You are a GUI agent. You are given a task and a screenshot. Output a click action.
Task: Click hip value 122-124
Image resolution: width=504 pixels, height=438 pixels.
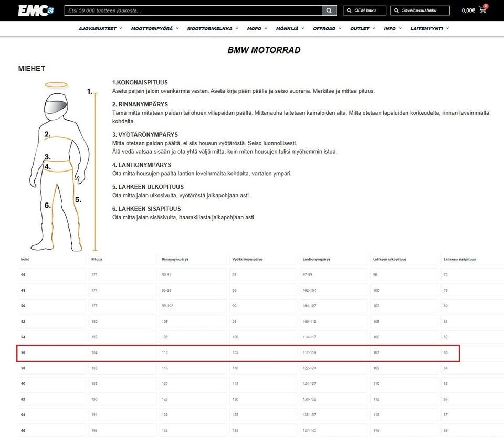[309, 368]
